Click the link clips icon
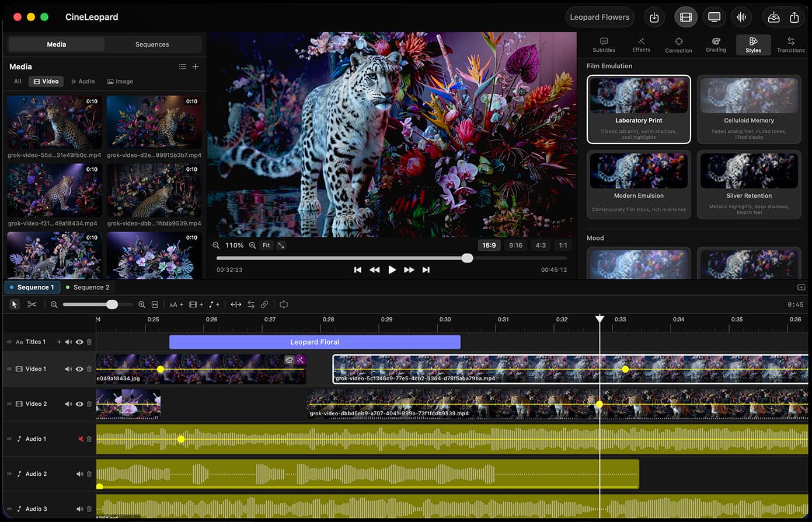Image resolution: width=812 pixels, height=522 pixels. coord(264,304)
